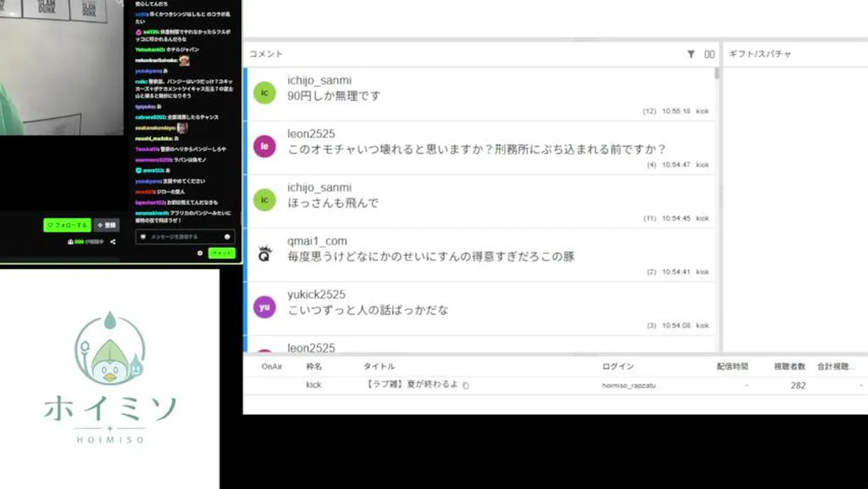Toggle the comment panel column layout icon

click(x=709, y=54)
